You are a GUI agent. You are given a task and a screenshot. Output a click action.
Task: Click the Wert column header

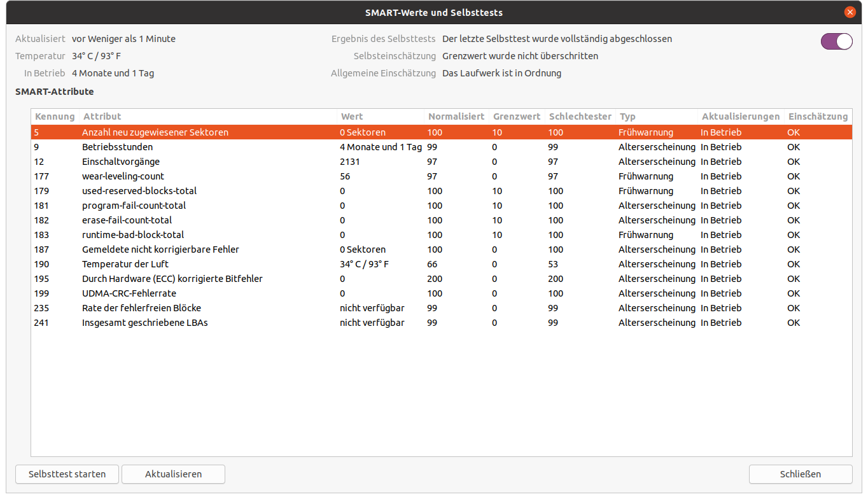click(x=381, y=116)
